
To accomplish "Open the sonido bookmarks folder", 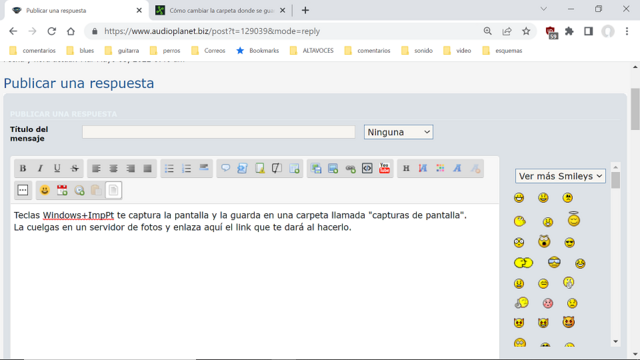I will pyautogui.click(x=417, y=51).
